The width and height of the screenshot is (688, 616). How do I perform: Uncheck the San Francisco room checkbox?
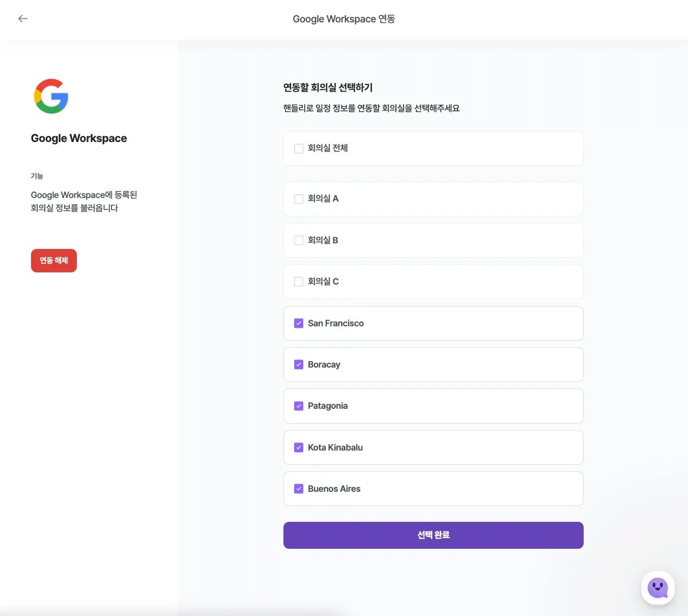pos(299,323)
